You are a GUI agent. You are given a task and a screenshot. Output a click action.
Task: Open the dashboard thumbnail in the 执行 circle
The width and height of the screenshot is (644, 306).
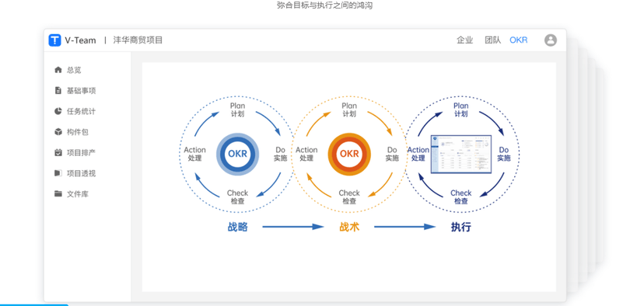point(460,155)
